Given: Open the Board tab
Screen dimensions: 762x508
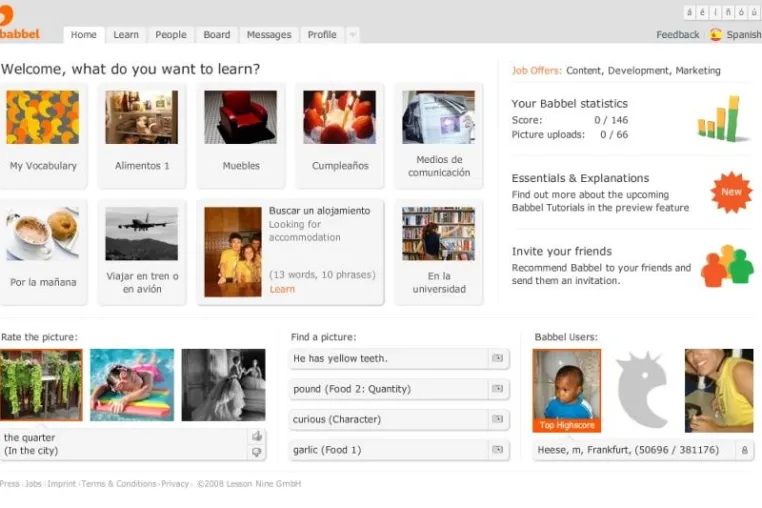Looking at the screenshot, I should click(217, 35).
